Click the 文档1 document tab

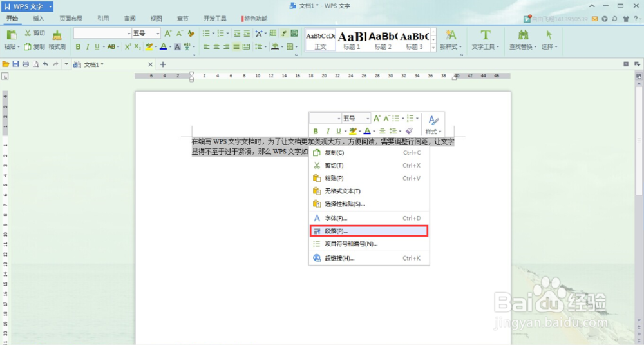point(114,64)
